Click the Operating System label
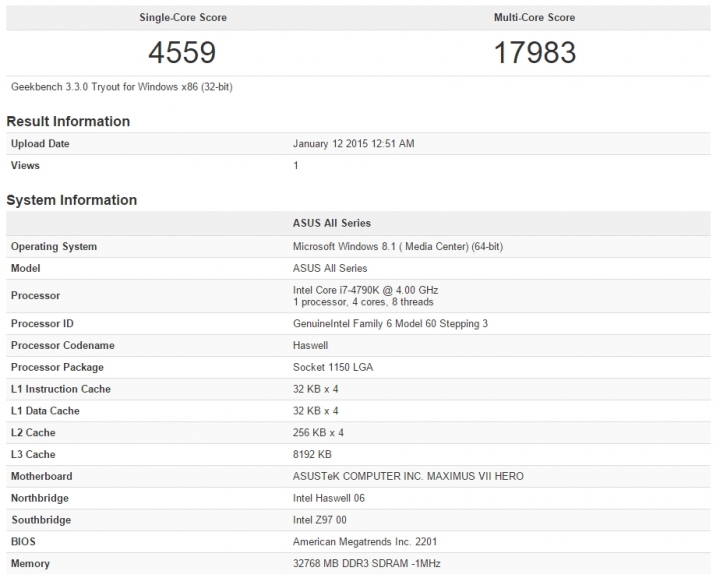 tap(54, 247)
